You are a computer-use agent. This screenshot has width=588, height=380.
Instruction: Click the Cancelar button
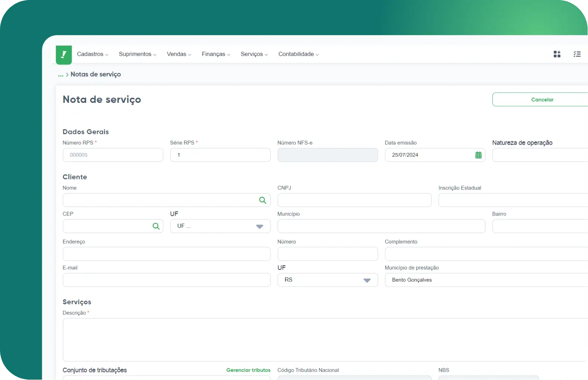point(540,100)
